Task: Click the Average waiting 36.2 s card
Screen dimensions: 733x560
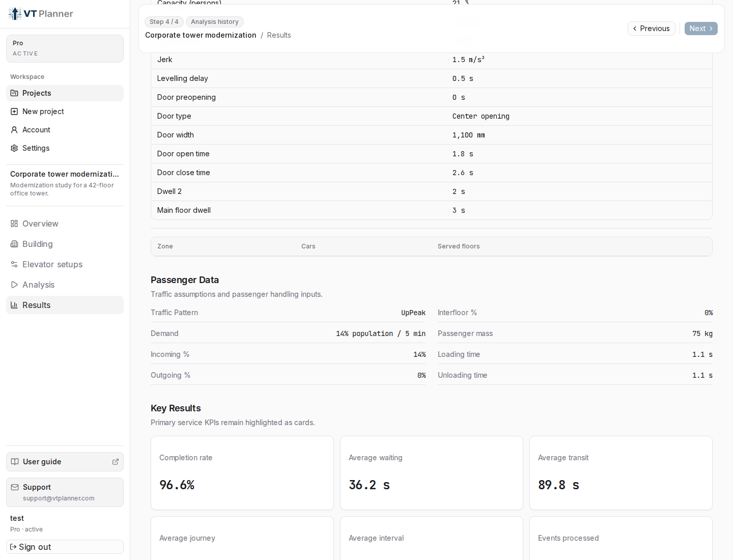Action: tap(432, 473)
